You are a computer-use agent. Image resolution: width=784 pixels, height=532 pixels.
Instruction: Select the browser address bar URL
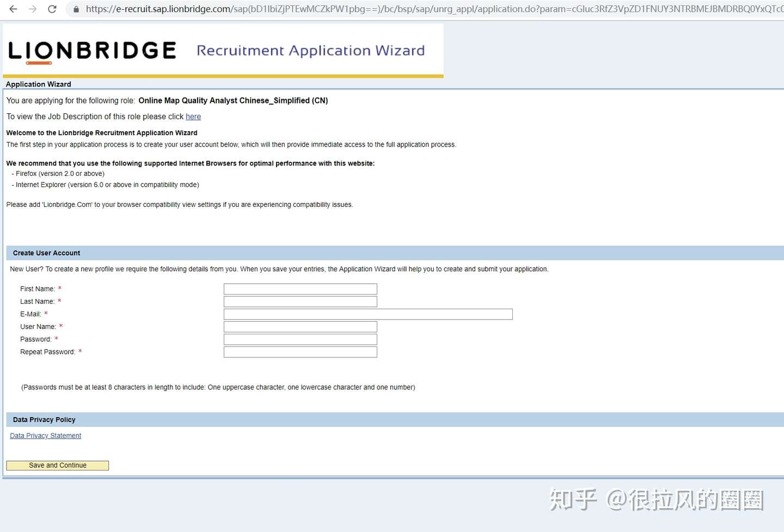[x=434, y=9]
